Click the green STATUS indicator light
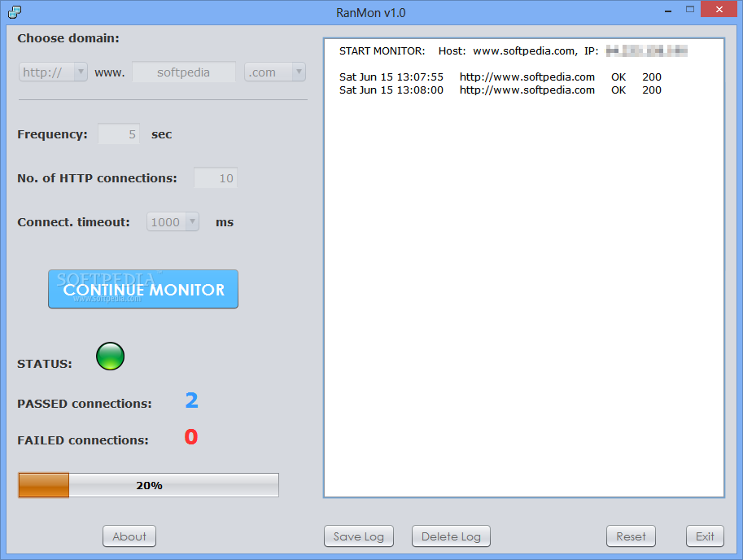This screenshot has width=743, height=560. (111, 357)
